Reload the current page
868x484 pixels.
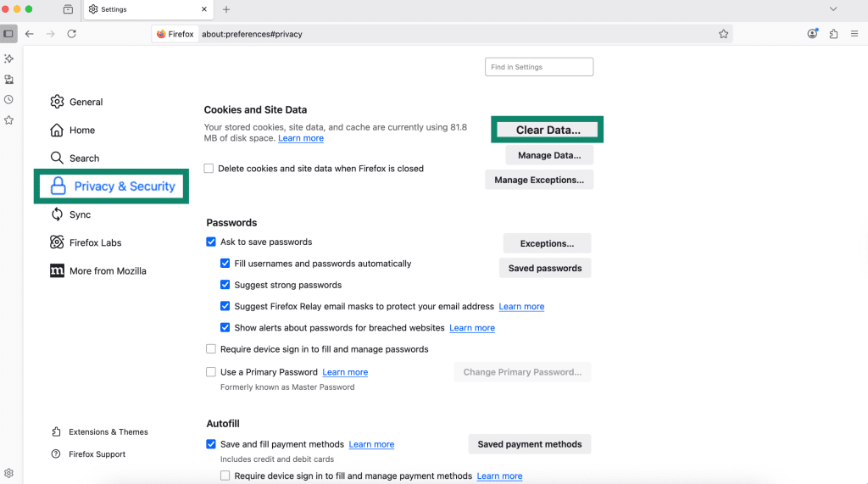click(72, 34)
